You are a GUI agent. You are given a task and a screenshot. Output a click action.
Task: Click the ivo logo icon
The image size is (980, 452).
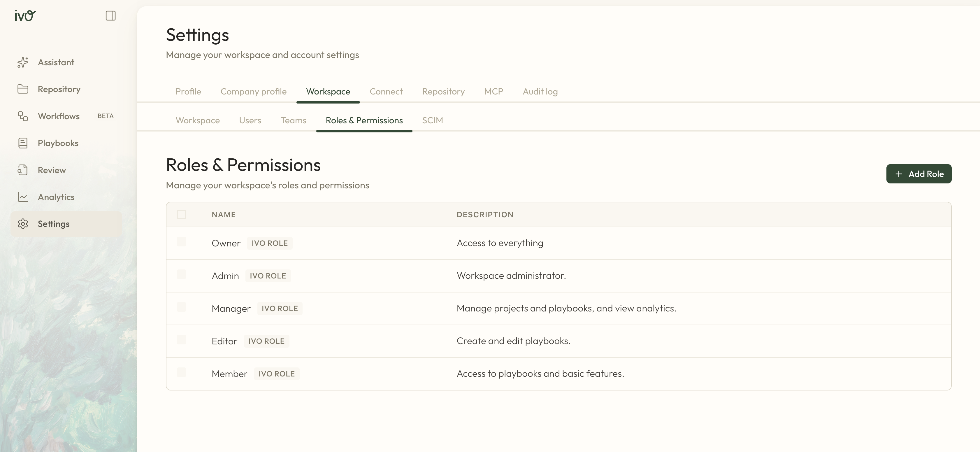coord(25,15)
